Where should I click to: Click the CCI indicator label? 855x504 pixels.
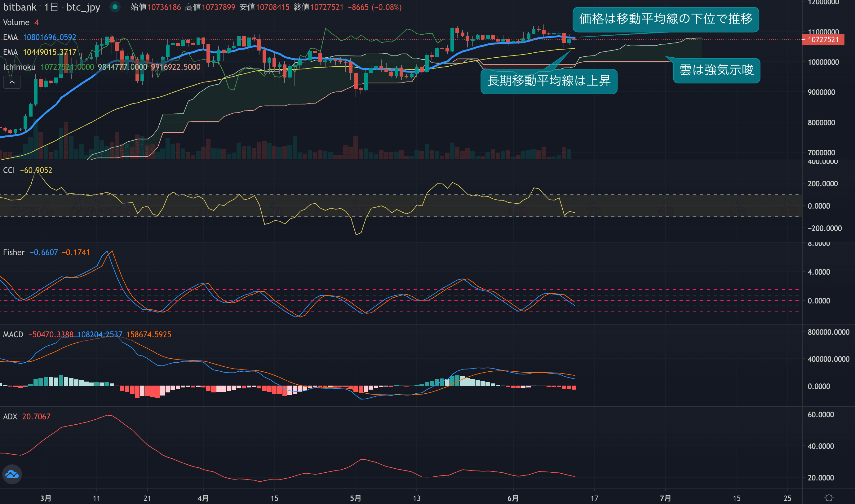[x=9, y=170]
